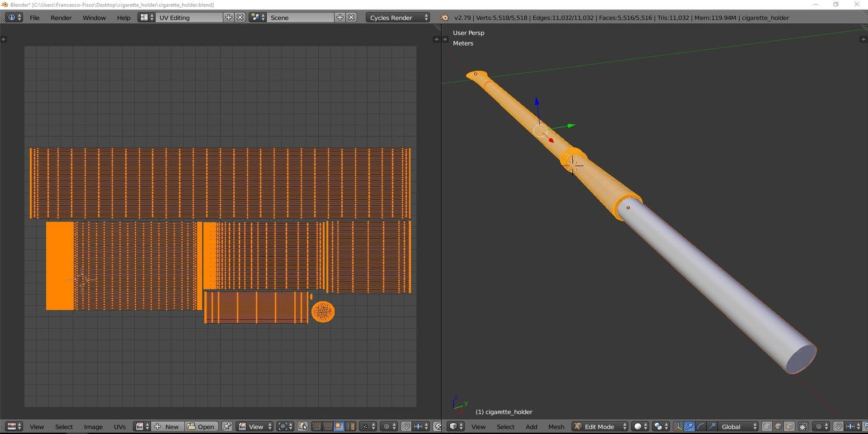Open the info editor type selector

14,18
